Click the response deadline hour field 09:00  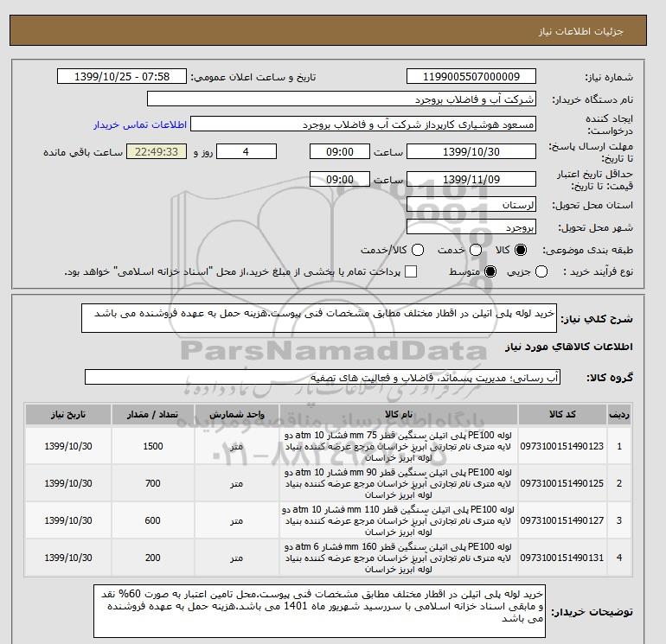[340, 151]
